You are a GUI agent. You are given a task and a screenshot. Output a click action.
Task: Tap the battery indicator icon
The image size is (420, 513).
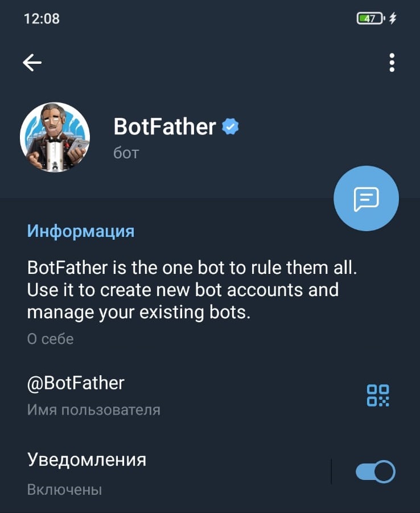pos(370,19)
